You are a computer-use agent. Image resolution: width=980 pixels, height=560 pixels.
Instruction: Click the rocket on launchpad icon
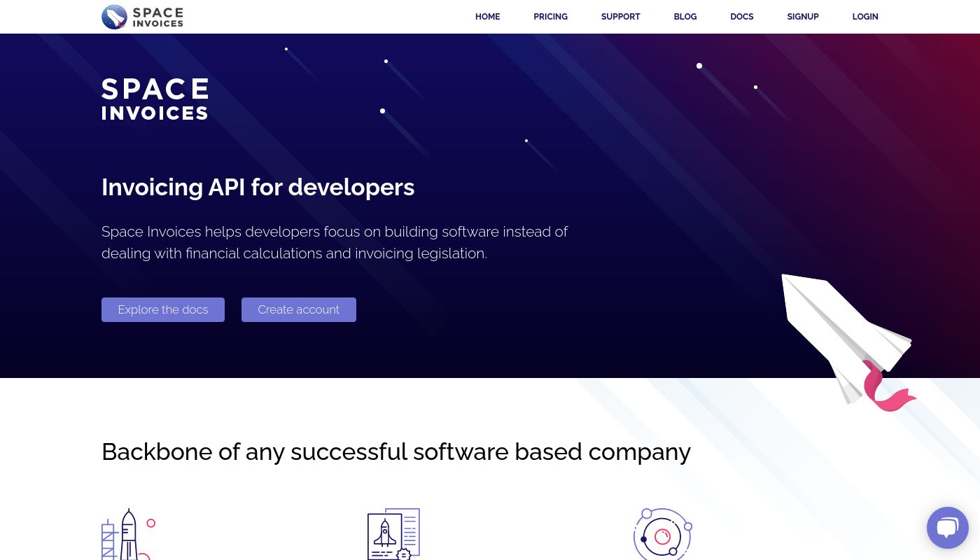128,534
